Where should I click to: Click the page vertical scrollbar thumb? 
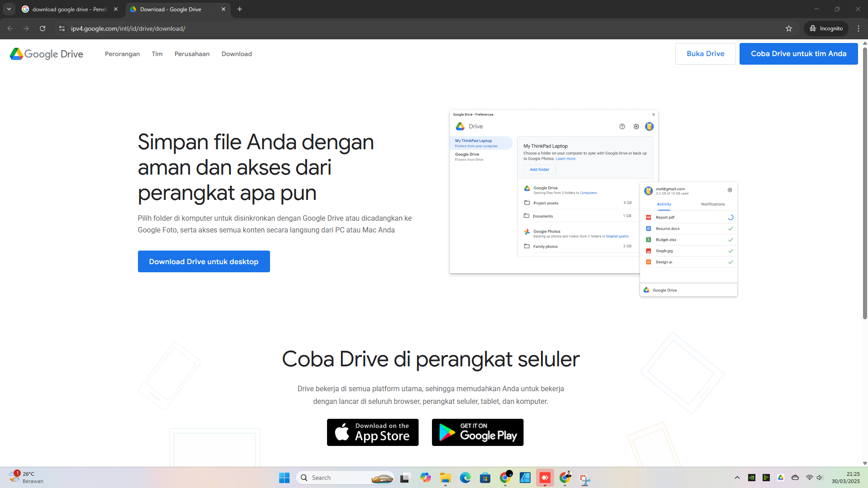(865, 183)
